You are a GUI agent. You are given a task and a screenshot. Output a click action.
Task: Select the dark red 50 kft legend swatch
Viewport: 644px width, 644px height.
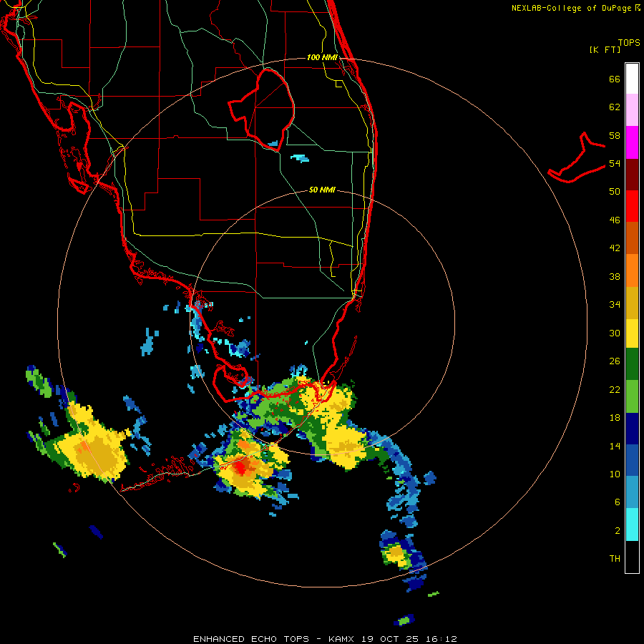click(x=632, y=174)
